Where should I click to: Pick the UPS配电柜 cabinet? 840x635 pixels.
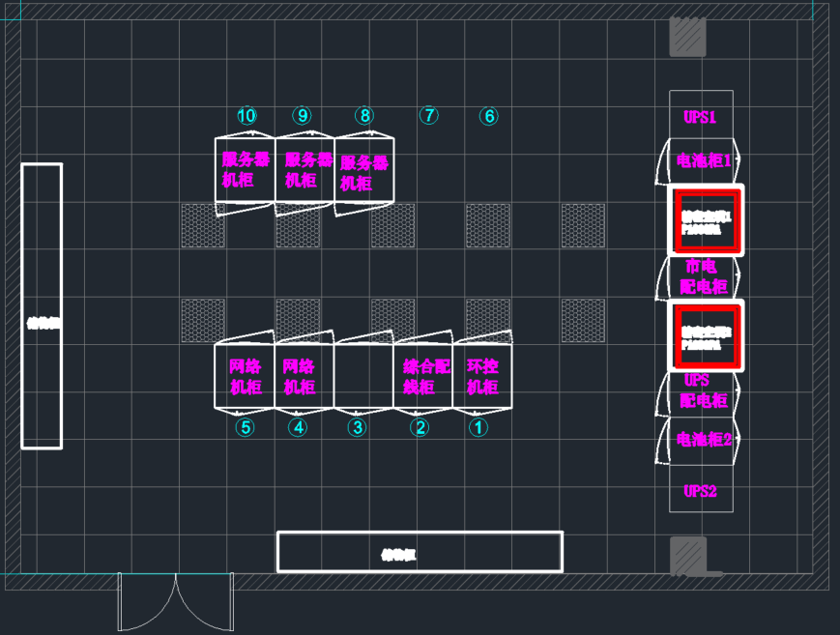click(x=702, y=390)
